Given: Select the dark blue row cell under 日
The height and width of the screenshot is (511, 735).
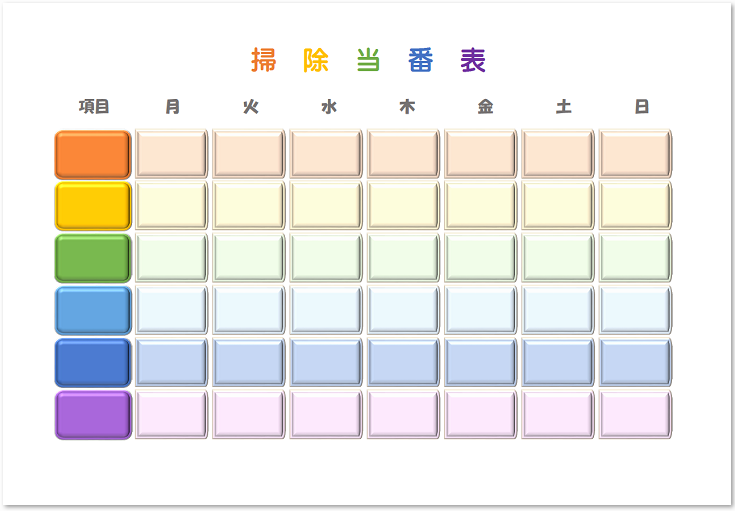Looking at the screenshot, I should click(636, 362).
